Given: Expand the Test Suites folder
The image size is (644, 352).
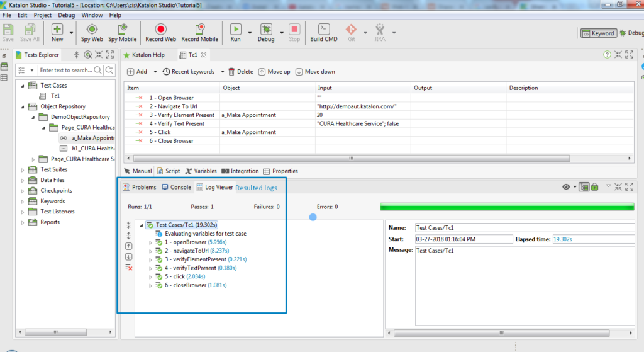Looking at the screenshot, I should click(x=23, y=169).
